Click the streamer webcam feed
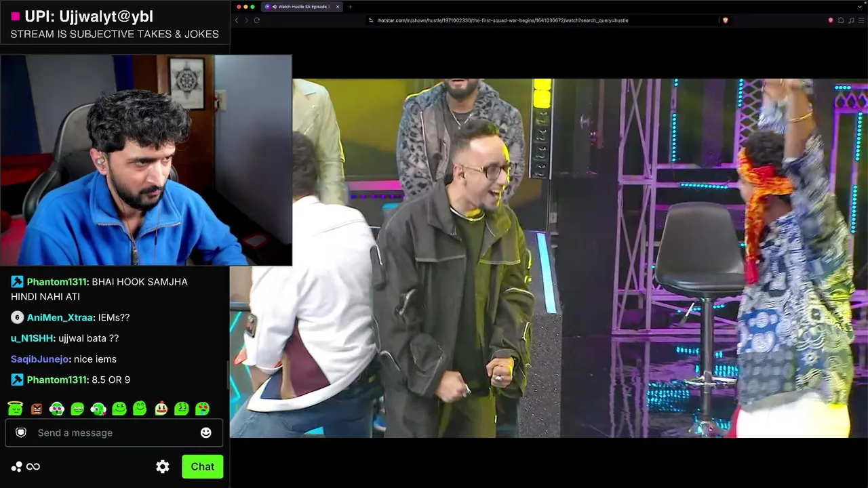 click(146, 160)
